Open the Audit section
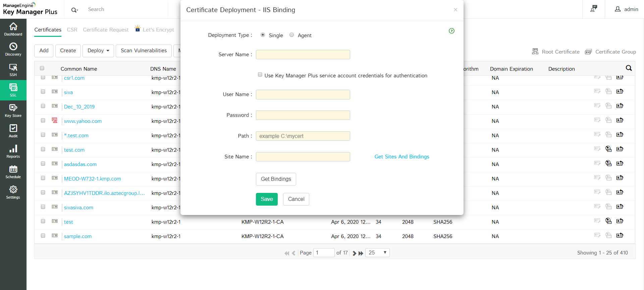Image resolution: width=644 pixels, height=290 pixels. [x=13, y=131]
